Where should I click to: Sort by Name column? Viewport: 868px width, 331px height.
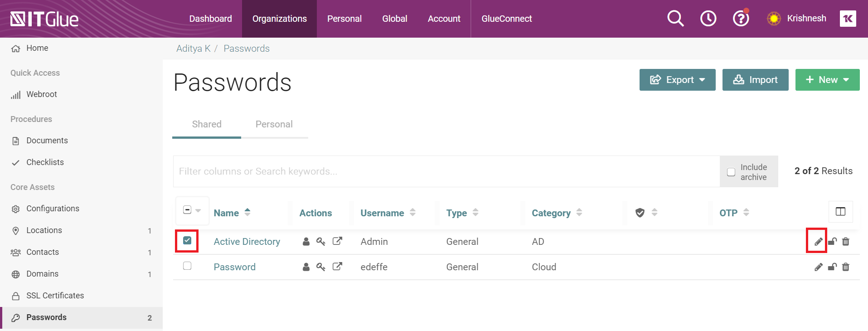pos(232,213)
